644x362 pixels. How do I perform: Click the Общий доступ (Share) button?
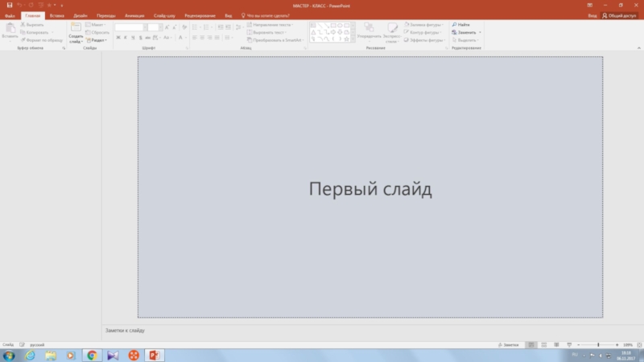(x=621, y=15)
